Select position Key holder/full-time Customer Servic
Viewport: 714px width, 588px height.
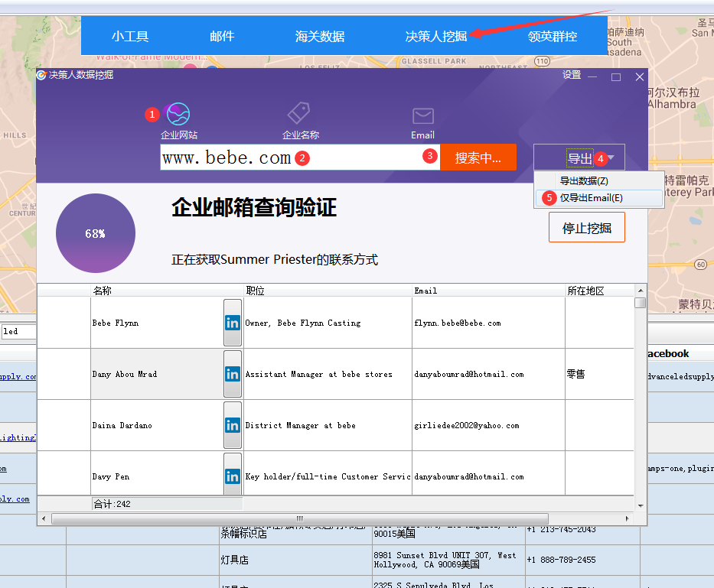tap(328, 474)
